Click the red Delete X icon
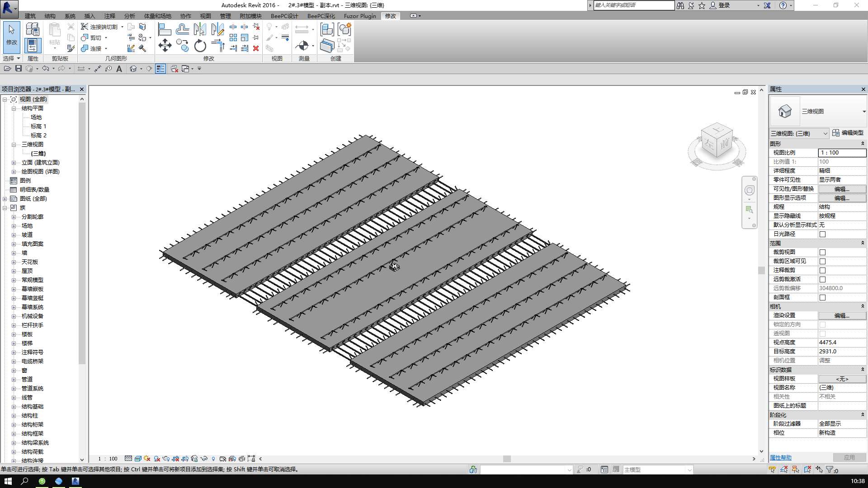 click(256, 48)
